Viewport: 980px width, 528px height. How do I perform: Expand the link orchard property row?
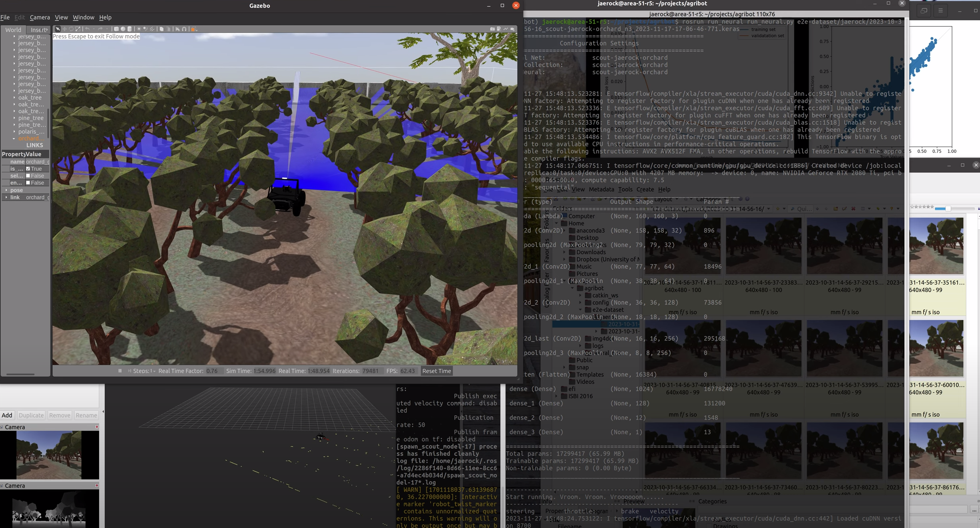pos(6,197)
